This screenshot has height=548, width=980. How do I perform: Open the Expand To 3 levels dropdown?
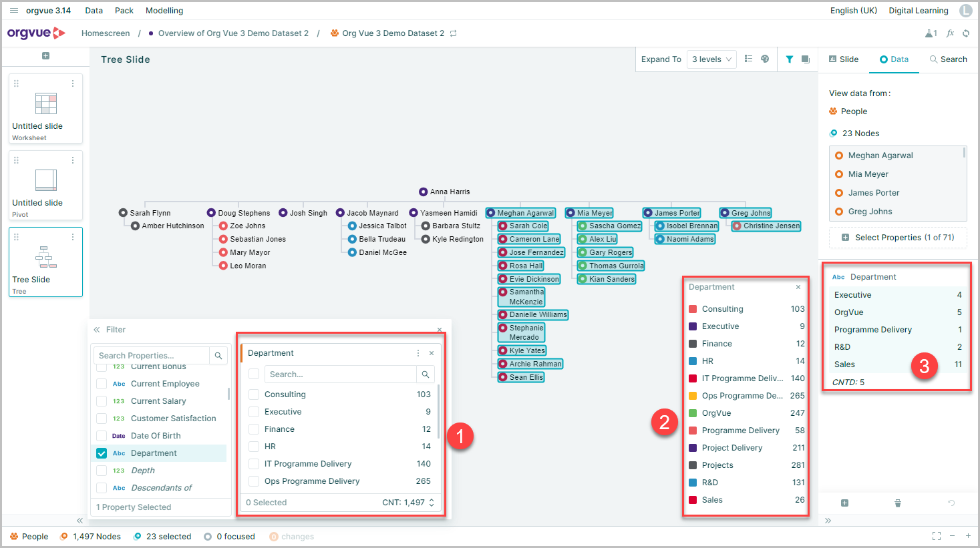(711, 59)
